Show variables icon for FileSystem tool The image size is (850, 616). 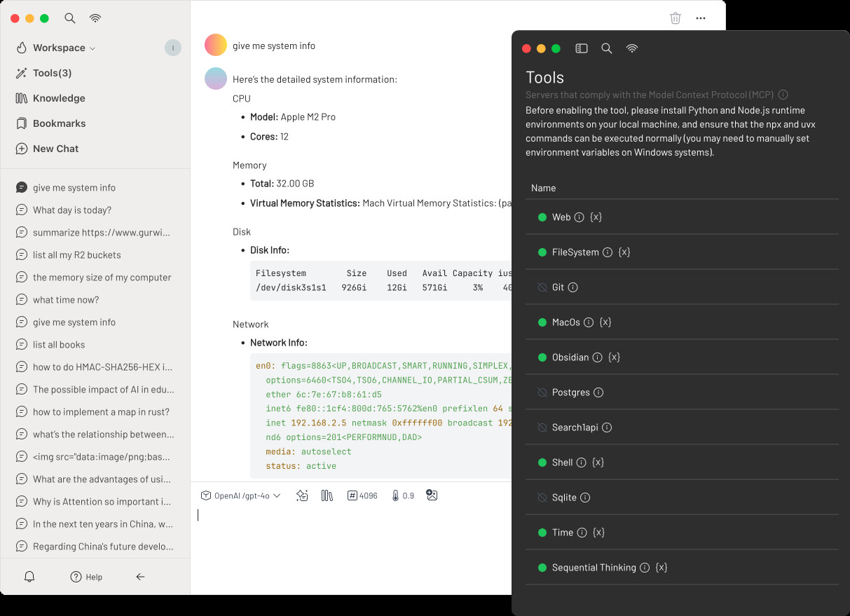pos(624,252)
